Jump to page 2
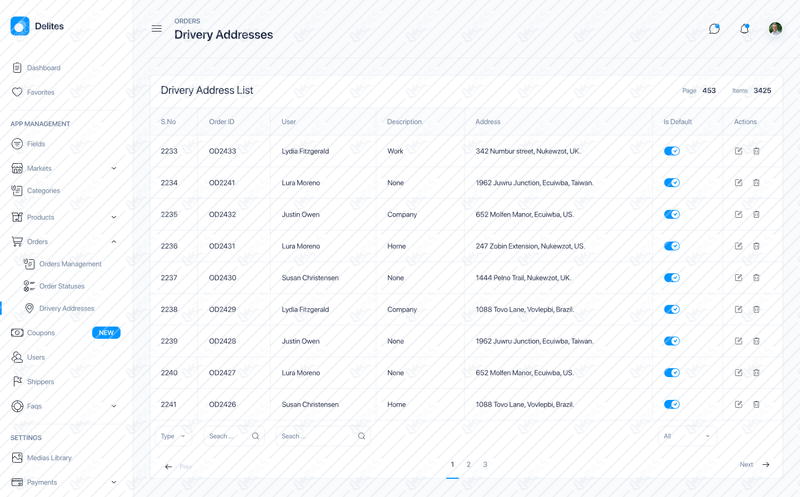 [x=468, y=464]
